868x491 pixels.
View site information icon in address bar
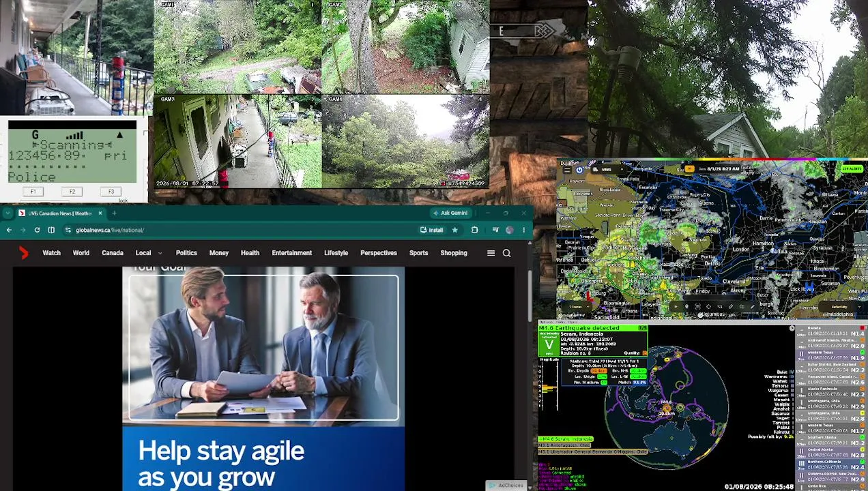pyautogui.click(x=68, y=230)
